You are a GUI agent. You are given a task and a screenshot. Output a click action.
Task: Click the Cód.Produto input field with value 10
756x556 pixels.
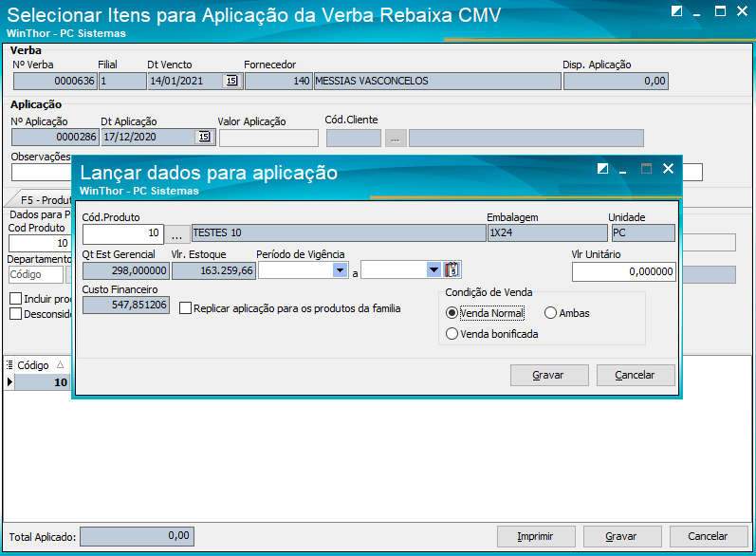[123, 233]
